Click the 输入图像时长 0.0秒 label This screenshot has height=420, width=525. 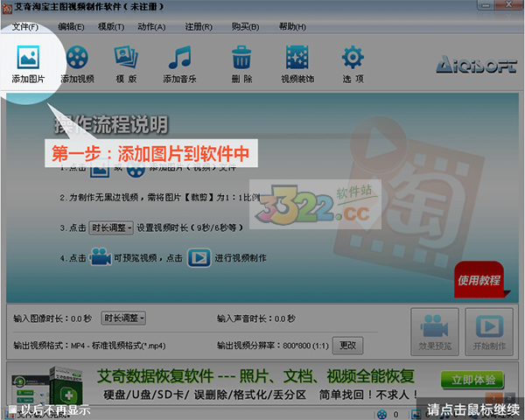pyautogui.click(x=52, y=318)
